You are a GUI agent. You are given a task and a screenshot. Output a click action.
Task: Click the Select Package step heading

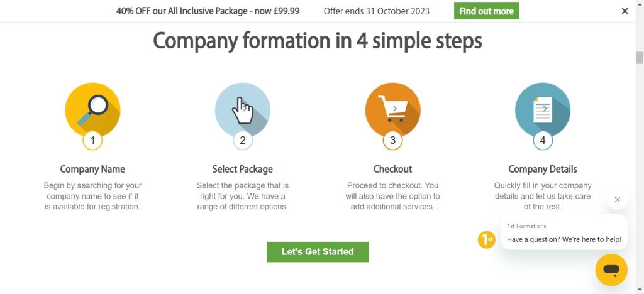click(x=243, y=169)
